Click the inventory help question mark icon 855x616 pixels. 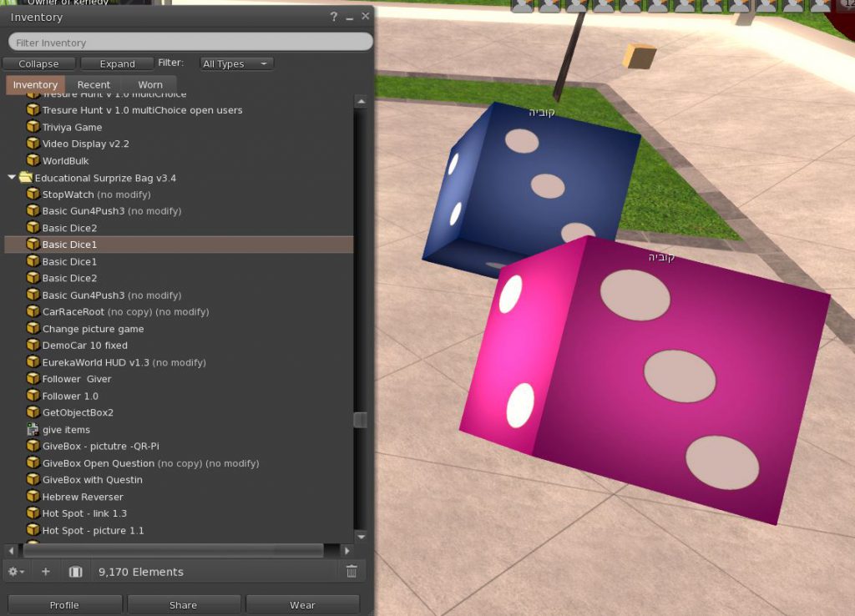(333, 17)
